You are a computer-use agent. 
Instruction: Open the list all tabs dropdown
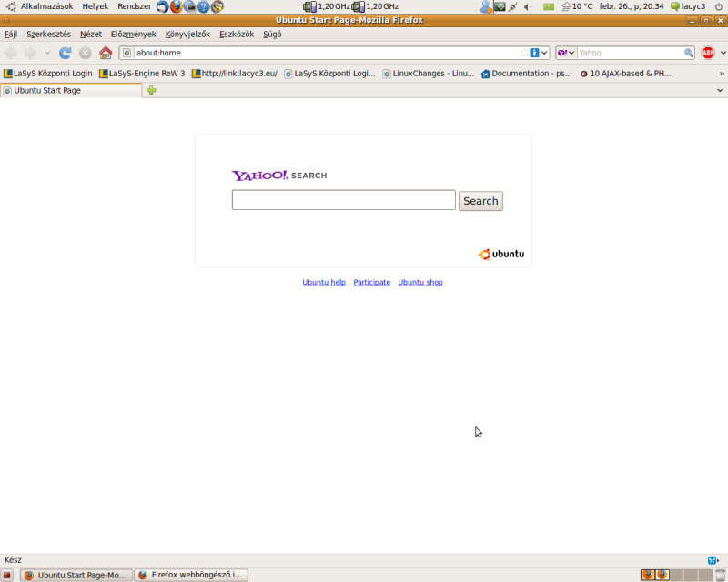tap(720, 91)
